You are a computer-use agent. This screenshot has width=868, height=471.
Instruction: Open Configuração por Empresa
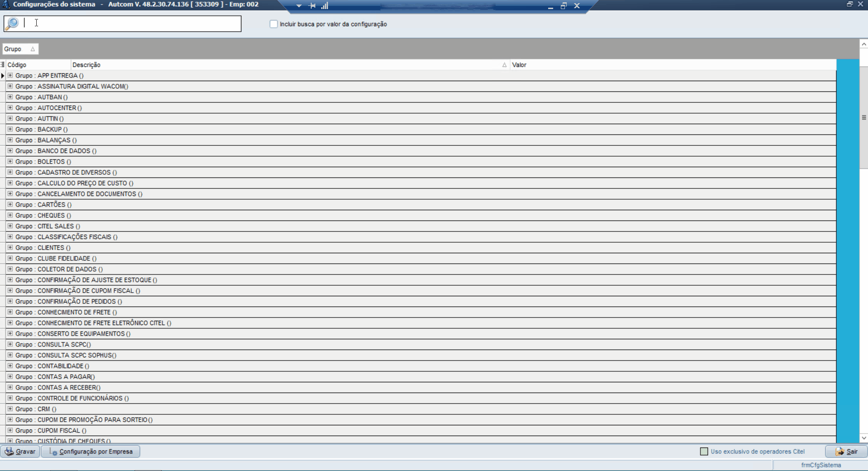(x=91, y=452)
